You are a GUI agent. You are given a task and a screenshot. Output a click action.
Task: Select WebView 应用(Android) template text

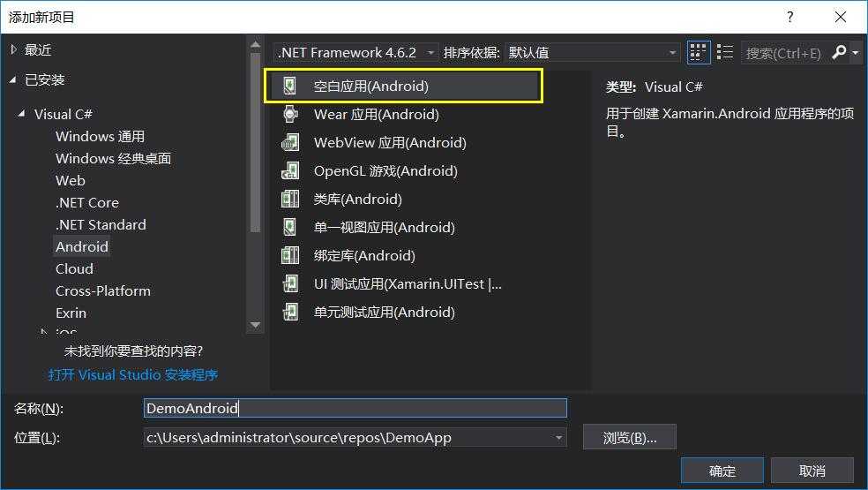click(390, 142)
